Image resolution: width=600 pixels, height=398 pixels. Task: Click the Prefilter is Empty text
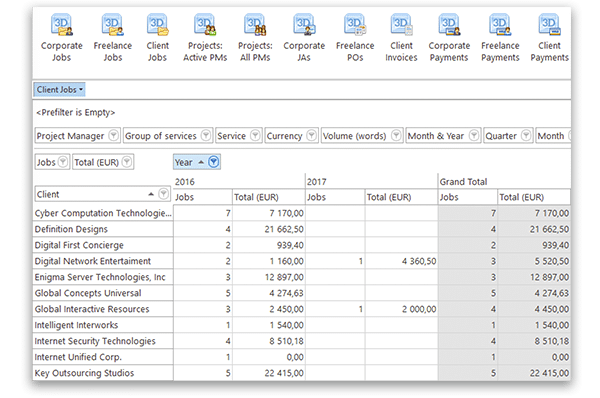pyautogui.click(x=75, y=113)
